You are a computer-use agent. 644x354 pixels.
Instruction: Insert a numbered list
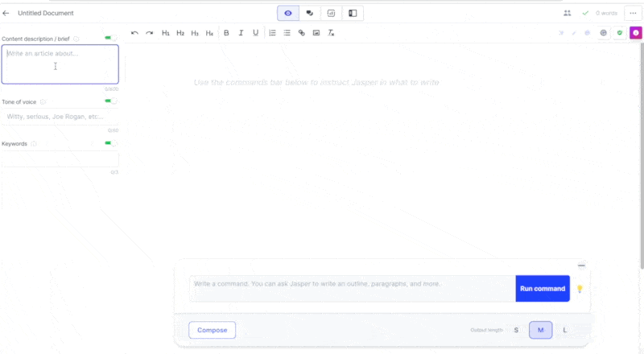tap(272, 33)
